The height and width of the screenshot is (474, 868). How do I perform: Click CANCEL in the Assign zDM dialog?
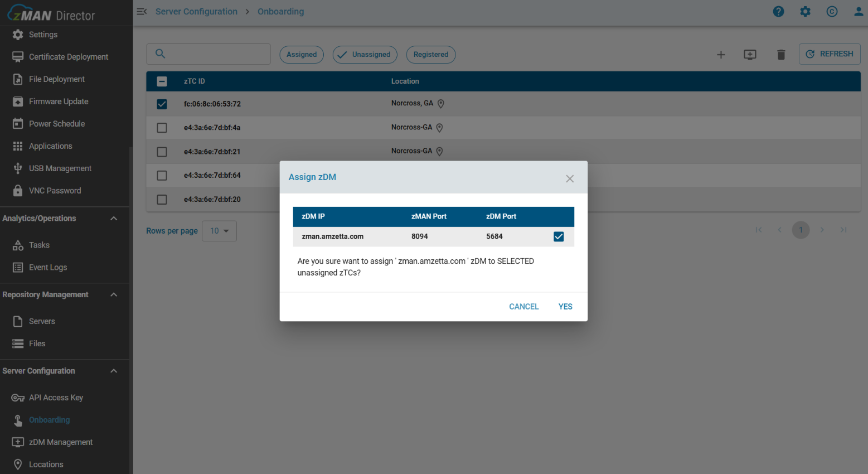[523, 307]
